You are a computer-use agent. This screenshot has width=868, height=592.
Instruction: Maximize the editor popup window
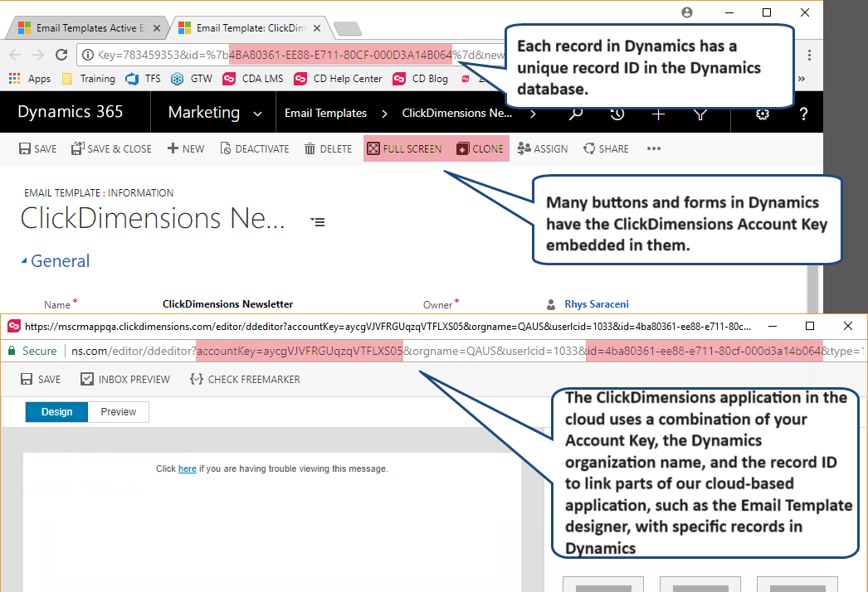[x=809, y=326]
